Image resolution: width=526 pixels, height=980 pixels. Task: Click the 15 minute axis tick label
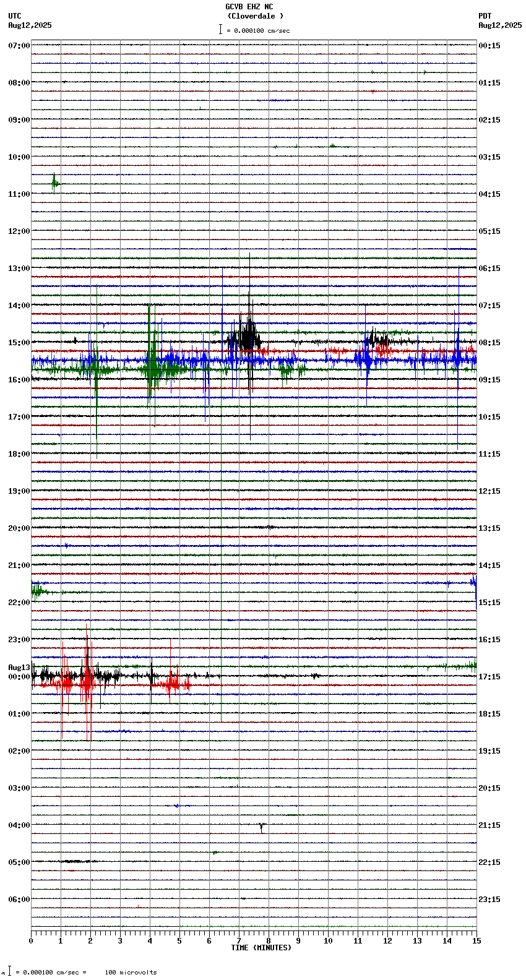pos(476,941)
